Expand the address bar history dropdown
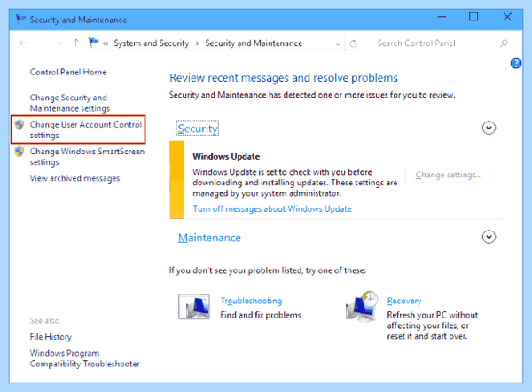The image size is (532, 392). pyautogui.click(x=338, y=43)
